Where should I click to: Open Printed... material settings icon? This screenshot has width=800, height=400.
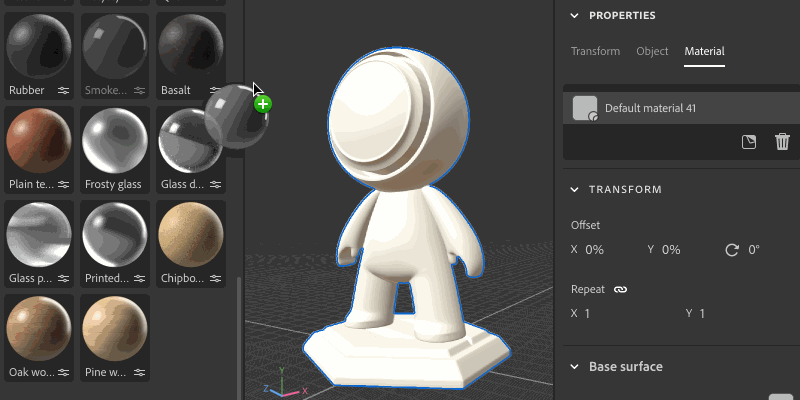pos(139,279)
